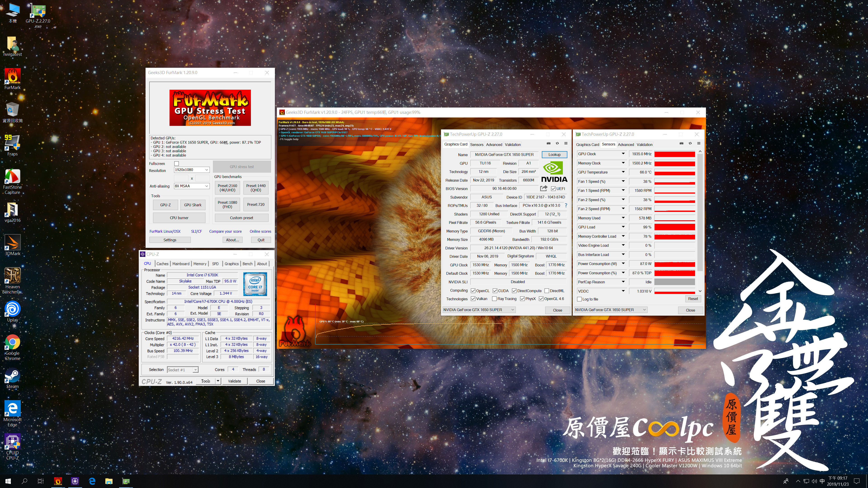Toggle the CUDA checkbox in GPU-Z
Viewport: 868px width, 488px height.
pos(495,291)
